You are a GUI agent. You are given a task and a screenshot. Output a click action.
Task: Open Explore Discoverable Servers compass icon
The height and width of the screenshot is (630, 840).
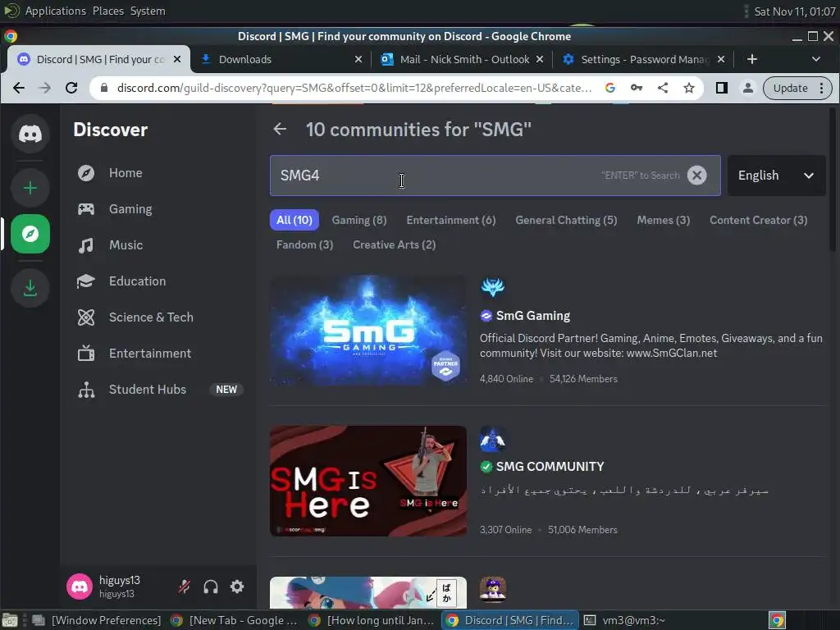coord(30,234)
